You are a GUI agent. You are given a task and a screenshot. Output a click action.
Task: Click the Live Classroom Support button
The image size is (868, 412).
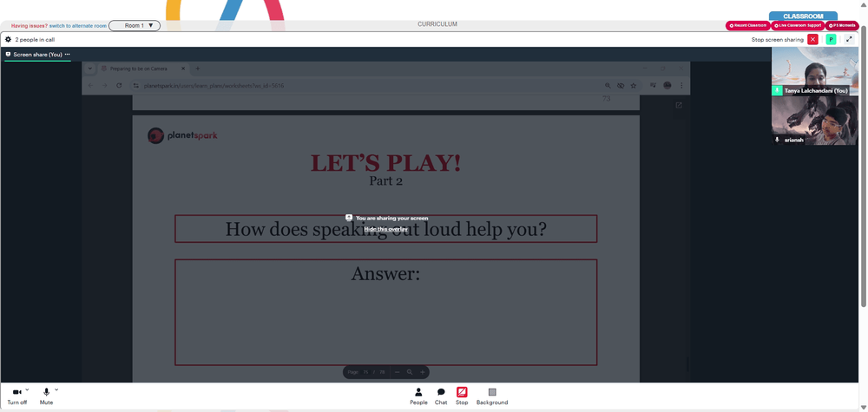798,25
